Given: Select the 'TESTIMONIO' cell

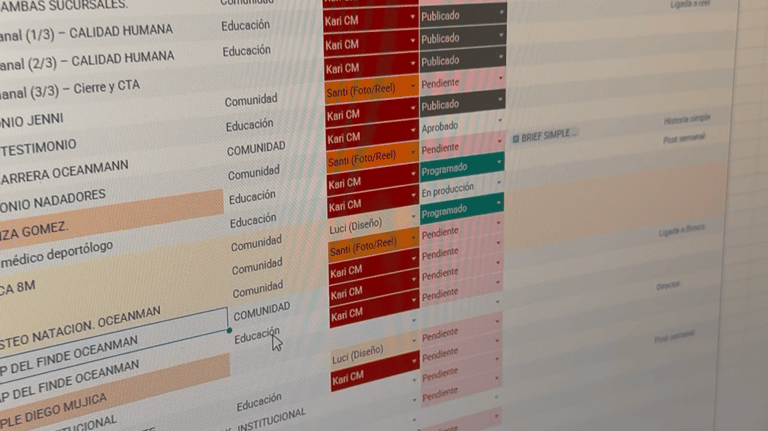Looking at the screenshot, I should coord(38,148).
